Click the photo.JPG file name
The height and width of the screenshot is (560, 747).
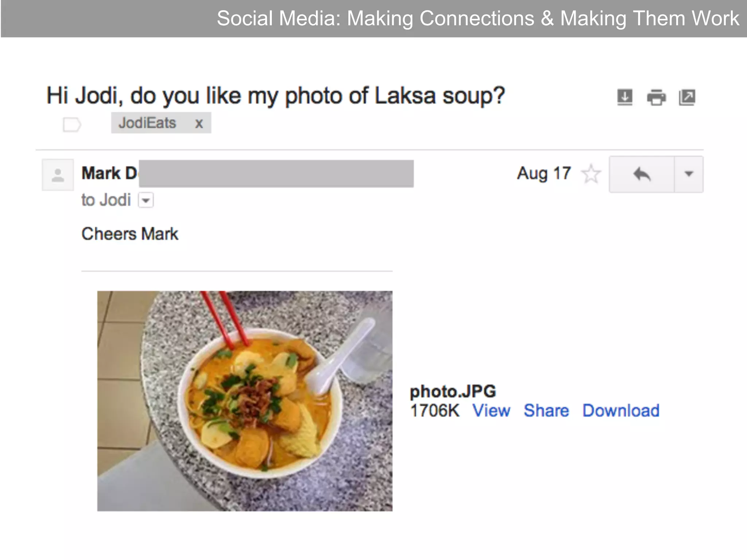point(453,392)
